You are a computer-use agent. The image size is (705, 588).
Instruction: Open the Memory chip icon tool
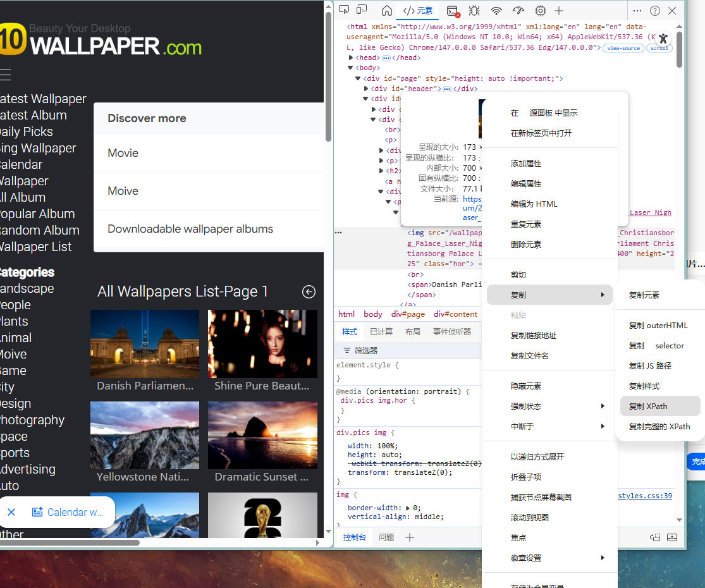[540, 10]
